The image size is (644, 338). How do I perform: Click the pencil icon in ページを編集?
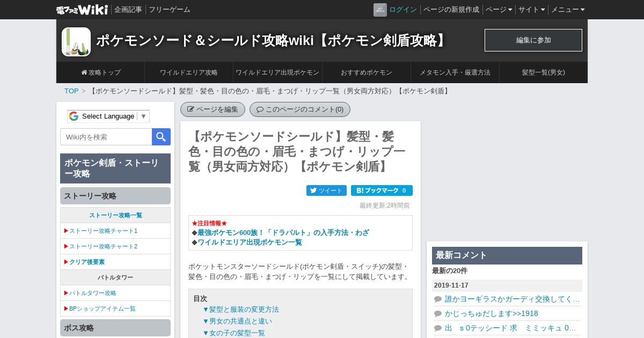coord(191,109)
